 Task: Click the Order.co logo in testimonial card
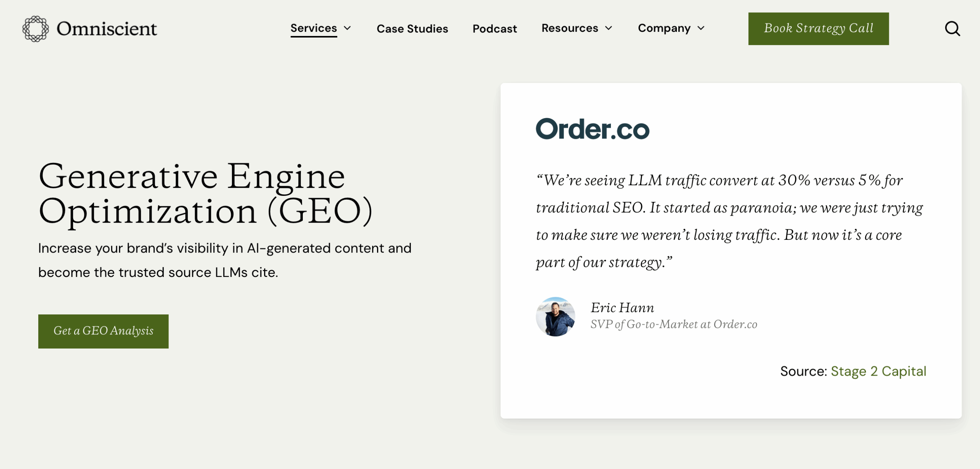(x=592, y=129)
